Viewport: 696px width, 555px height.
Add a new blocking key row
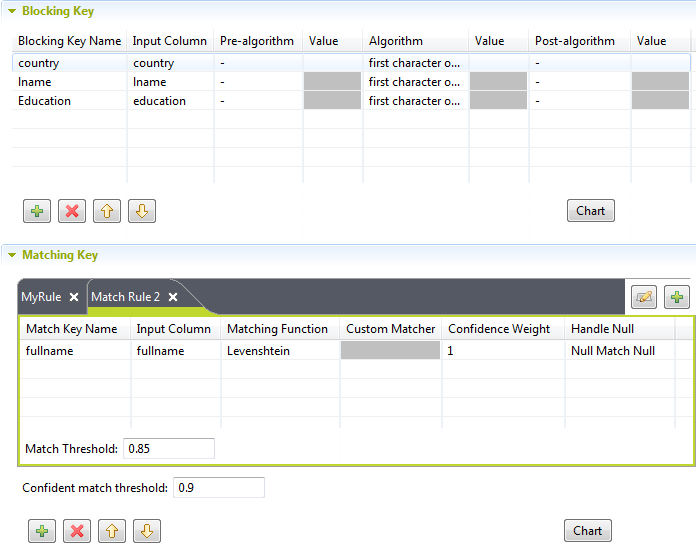38,211
